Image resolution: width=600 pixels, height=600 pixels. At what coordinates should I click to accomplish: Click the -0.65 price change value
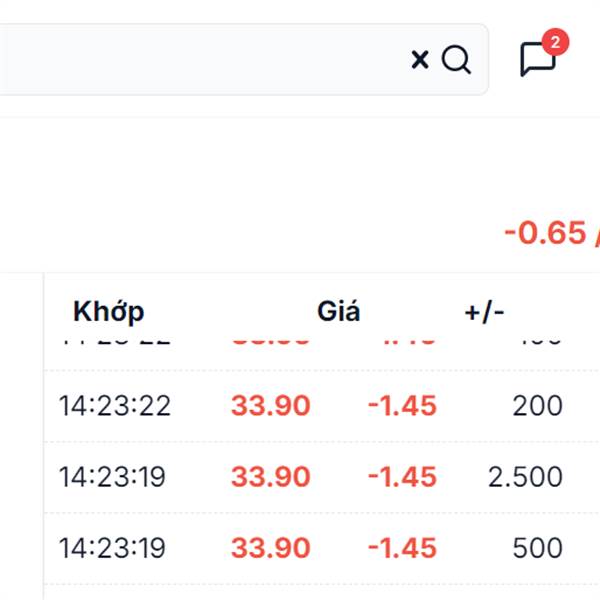pos(545,232)
